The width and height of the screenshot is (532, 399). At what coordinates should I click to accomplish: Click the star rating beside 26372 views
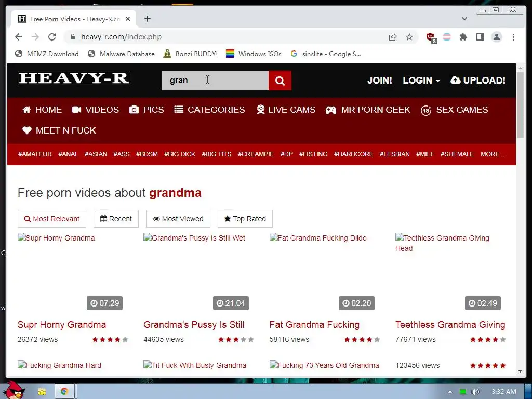[110, 339]
